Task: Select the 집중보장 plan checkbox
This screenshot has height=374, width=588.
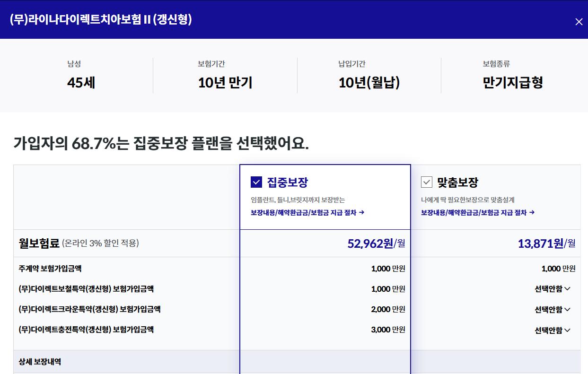Action: 256,182
